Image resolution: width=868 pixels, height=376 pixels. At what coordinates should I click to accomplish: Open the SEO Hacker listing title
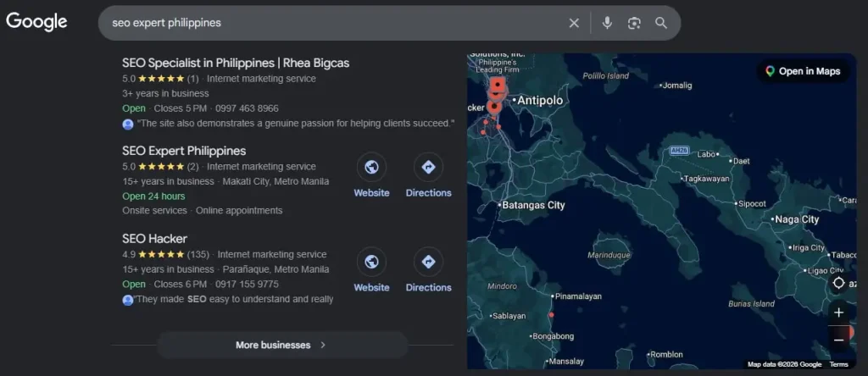154,238
